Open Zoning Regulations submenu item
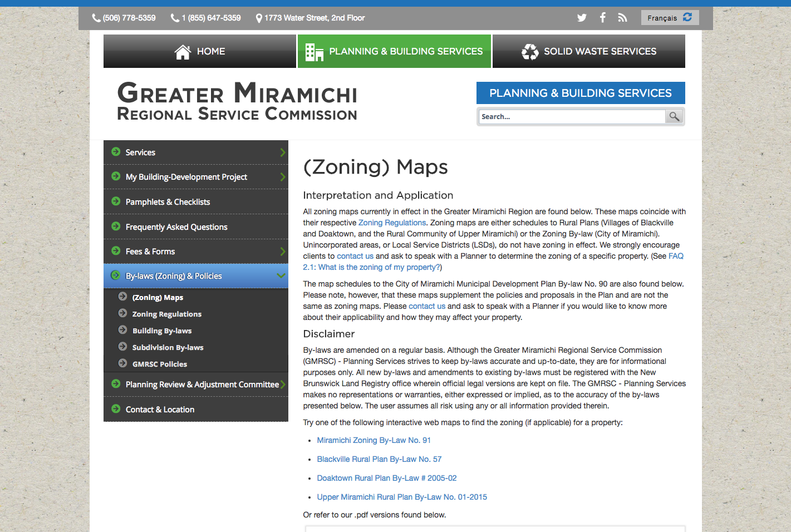 (167, 314)
